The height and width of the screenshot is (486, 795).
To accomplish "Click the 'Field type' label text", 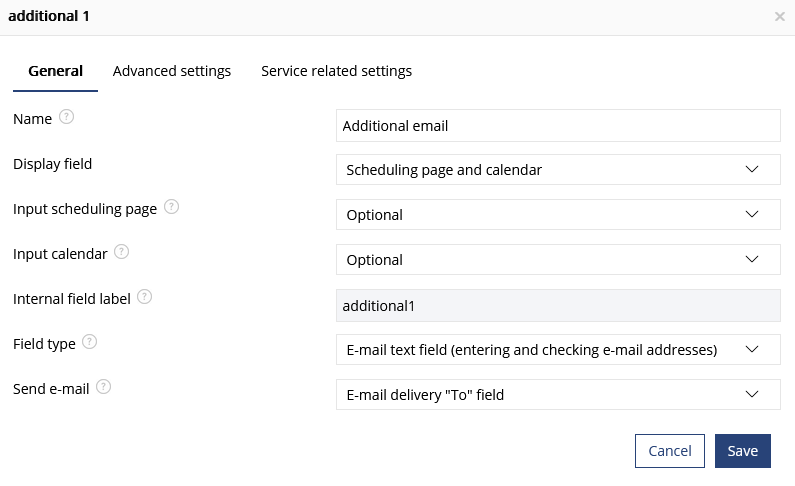I will (44, 344).
